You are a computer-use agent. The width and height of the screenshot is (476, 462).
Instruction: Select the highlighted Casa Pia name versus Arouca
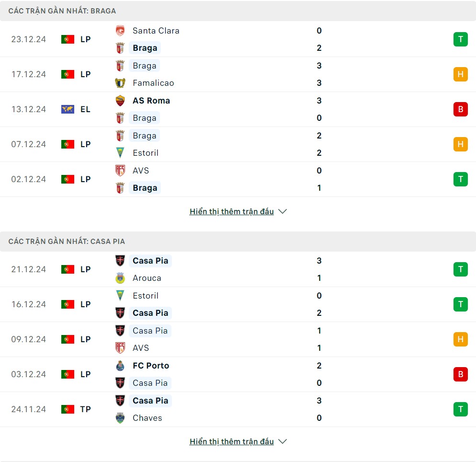tap(150, 261)
